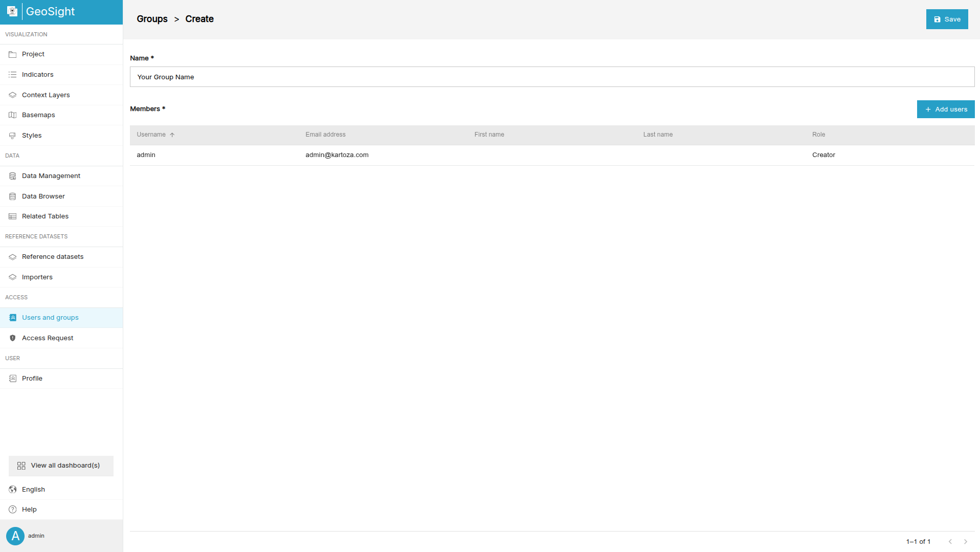The height and width of the screenshot is (552, 980).
Task: Open Access Request page
Action: tap(61, 338)
